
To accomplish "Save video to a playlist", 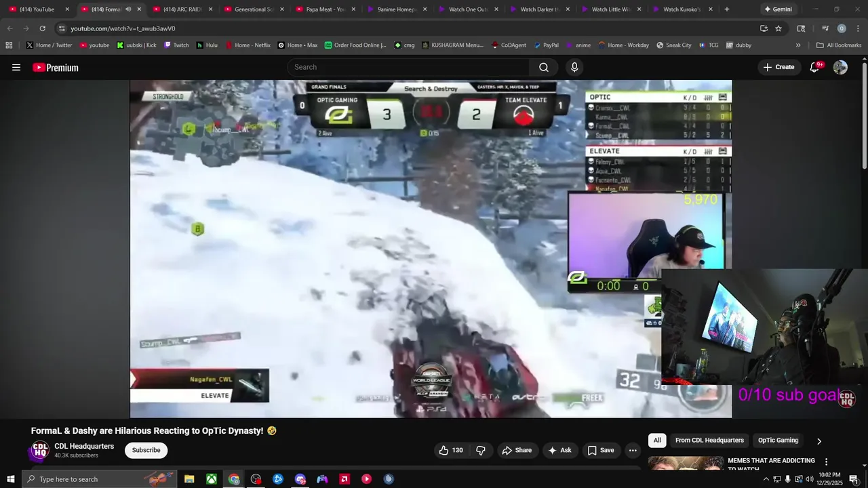I will coord(601,450).
